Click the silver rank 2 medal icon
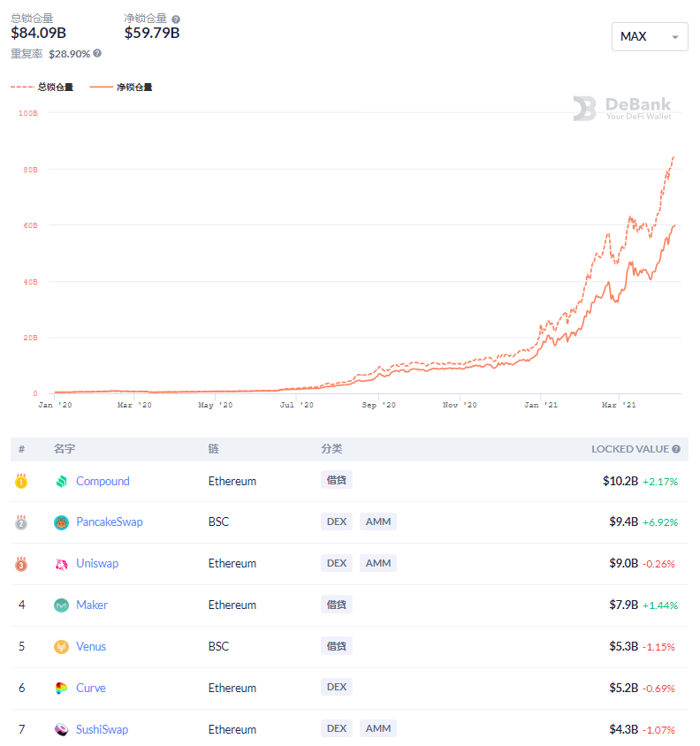 [21, 523]
